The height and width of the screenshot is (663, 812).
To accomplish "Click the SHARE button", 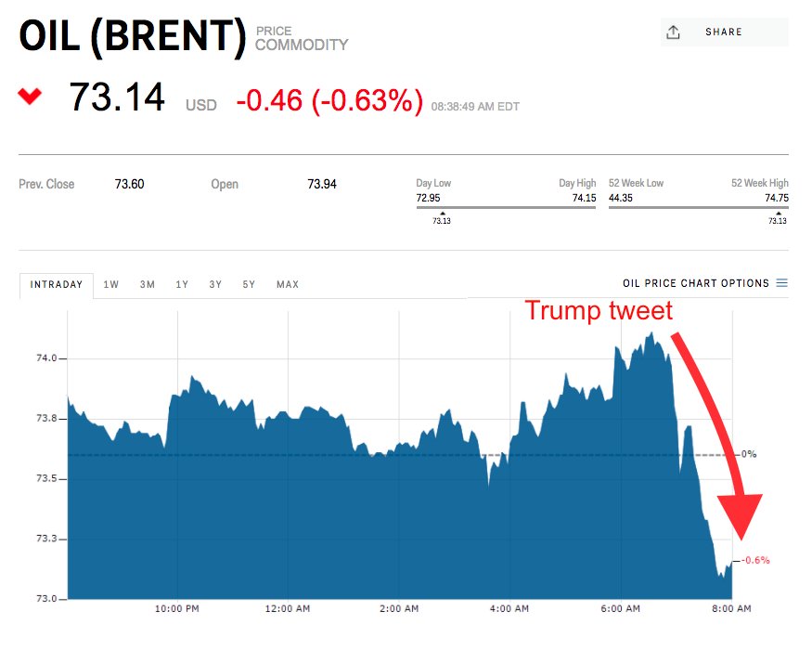I will (723, 32).
